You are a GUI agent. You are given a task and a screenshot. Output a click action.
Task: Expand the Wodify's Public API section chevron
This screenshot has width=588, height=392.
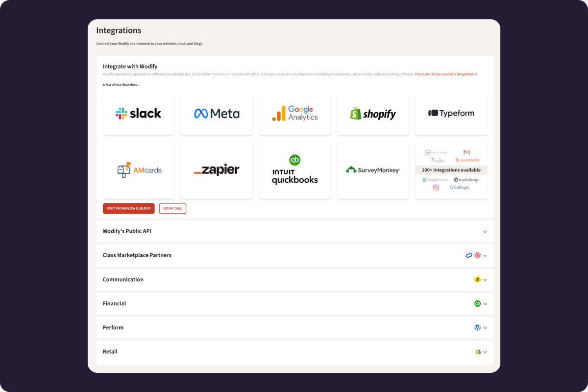[485, 232]
